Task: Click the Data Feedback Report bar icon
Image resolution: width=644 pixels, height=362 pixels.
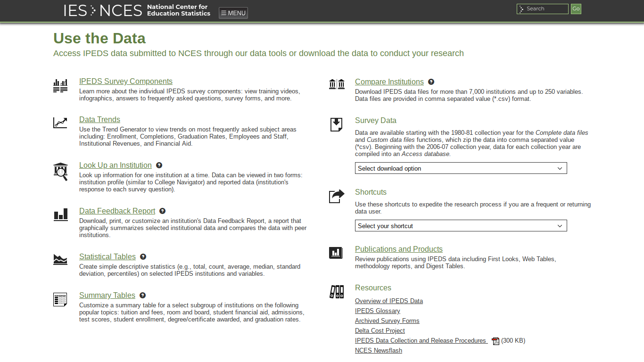Action: pyautogui.click(x=61, y=215)
